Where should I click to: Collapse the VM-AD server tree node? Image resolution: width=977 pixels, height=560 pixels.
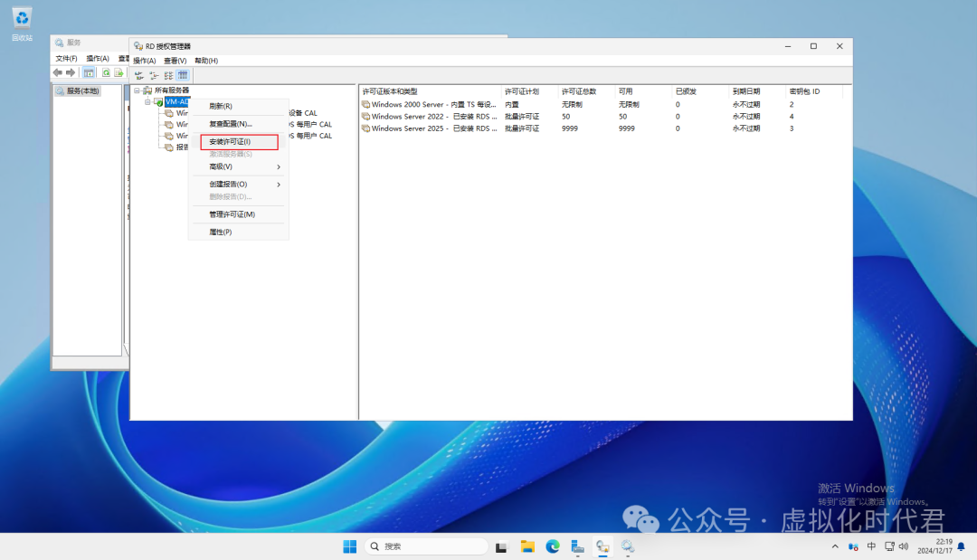[x=147, y=102]
